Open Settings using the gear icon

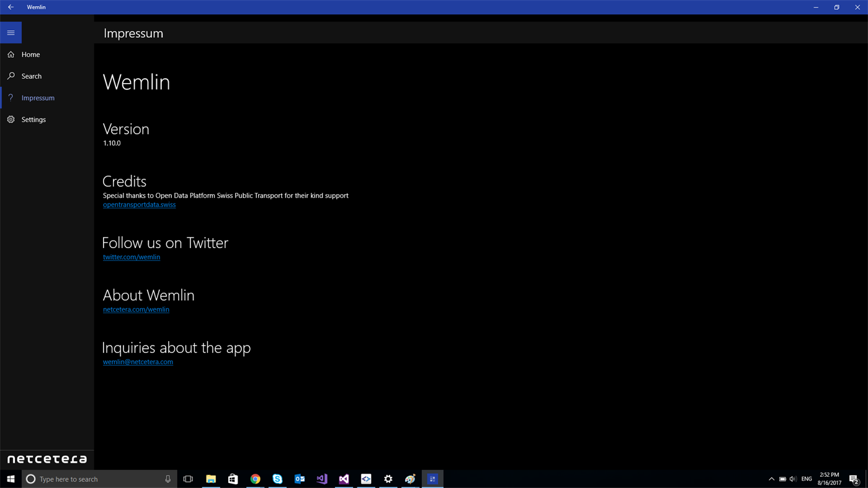(x=10, y=119)
